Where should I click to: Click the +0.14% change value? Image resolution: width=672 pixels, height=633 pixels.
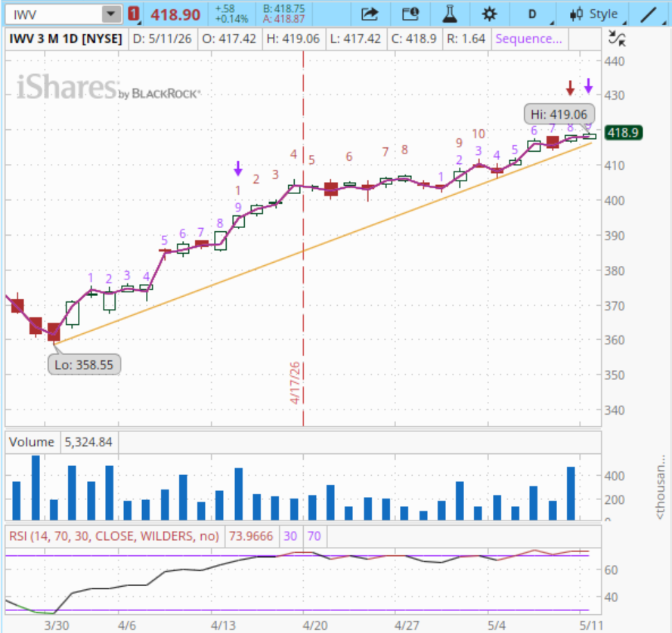click(x=232, y=20)
